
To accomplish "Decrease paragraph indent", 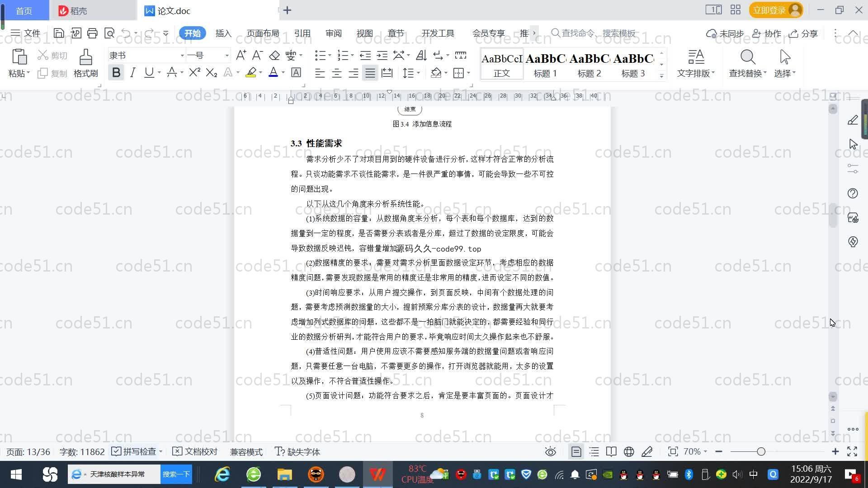I will 365,55.
